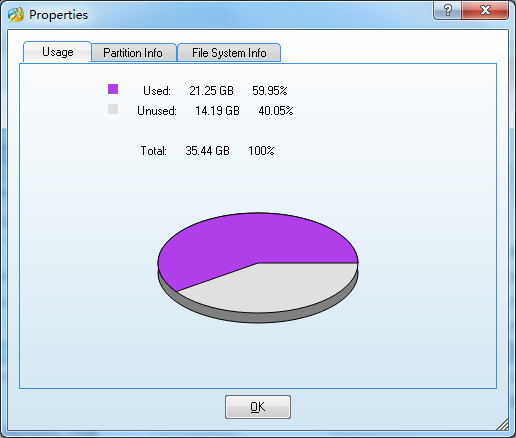Switch to the Usage tab

(x=57, y=52)
